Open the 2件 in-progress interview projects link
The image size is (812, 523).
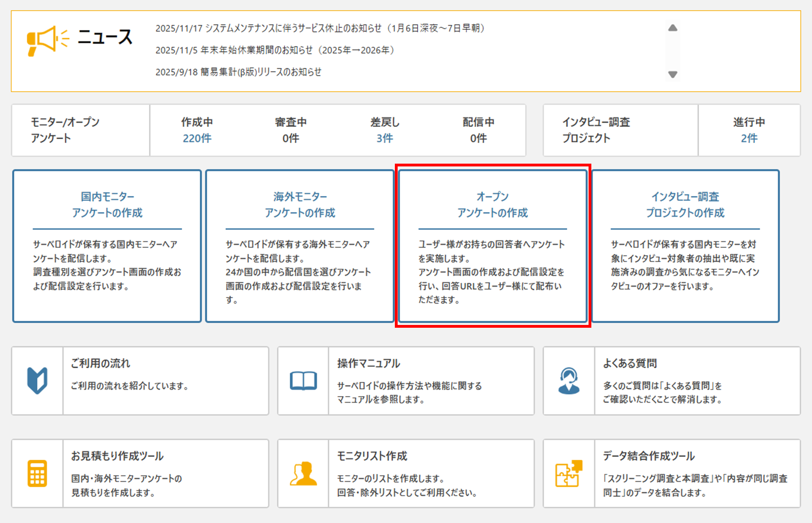(749, 138)
